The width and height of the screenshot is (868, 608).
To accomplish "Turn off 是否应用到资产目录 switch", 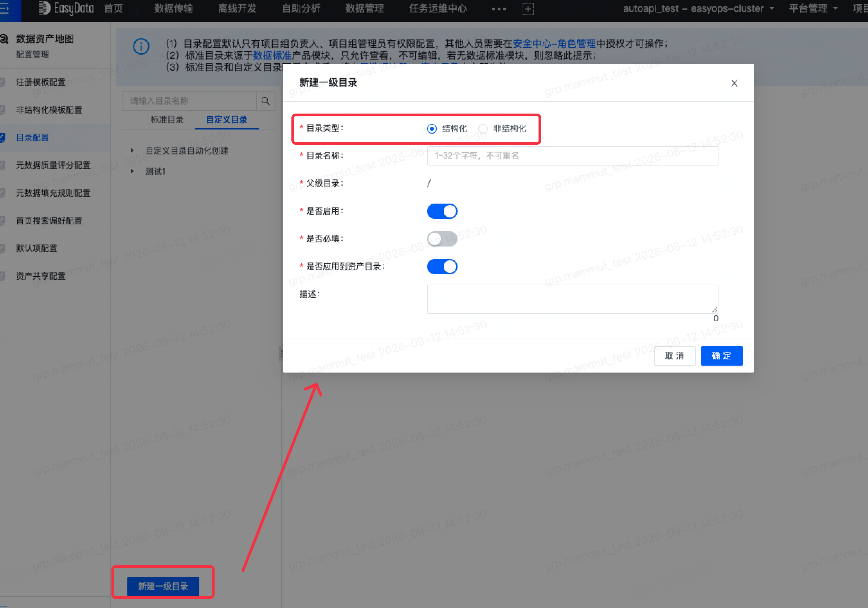I will (442, 267).
